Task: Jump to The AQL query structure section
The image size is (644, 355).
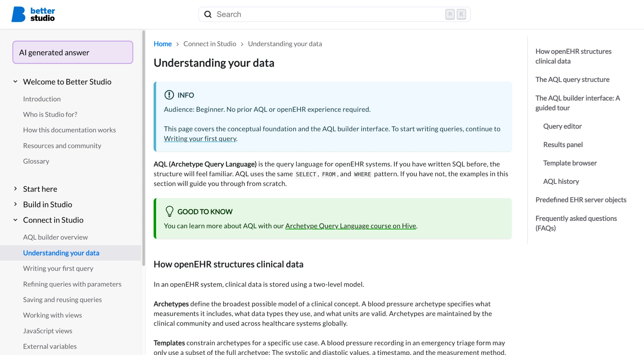Action: (572, 79)
